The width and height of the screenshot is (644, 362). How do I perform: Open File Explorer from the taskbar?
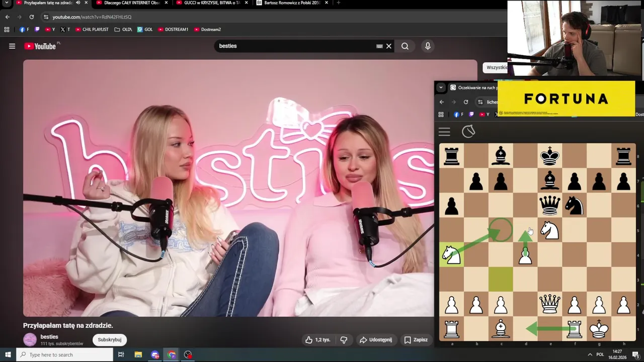click(138, 354)
